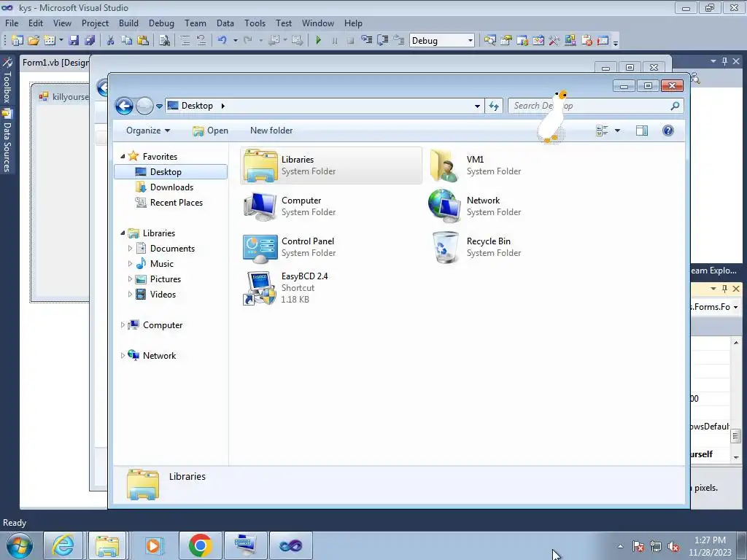Image resolution: width=747 pixels, height=560 pixels.
Task: Open Add New Item dropdown arrow
Action: pyautogui.click(x=61, y=41)
